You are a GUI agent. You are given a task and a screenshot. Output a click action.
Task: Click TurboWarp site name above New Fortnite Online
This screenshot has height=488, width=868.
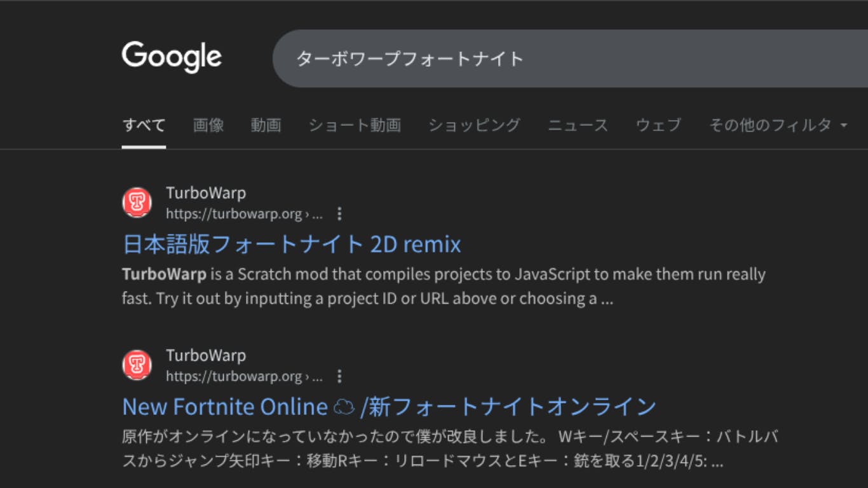pos(206,356)
